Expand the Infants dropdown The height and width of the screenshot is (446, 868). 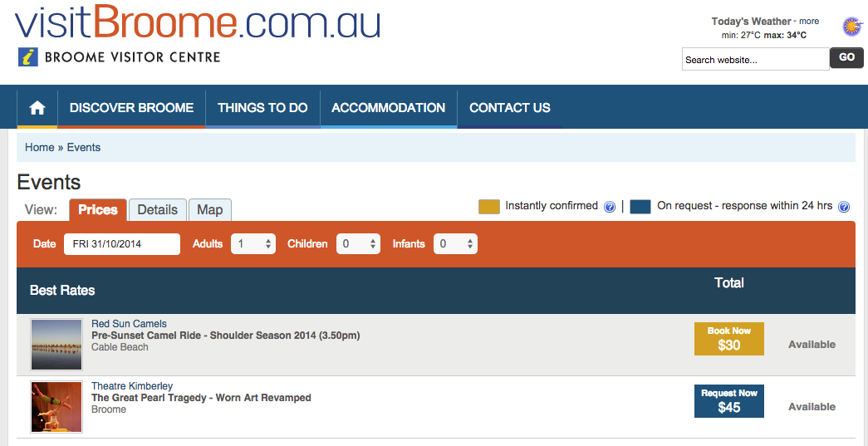(455, 244)
